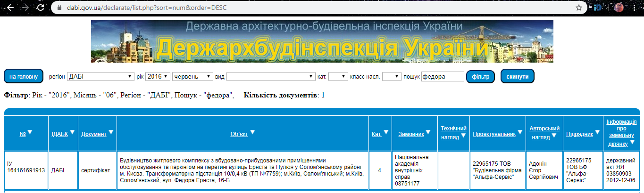
Task: Click the browser forward arrow
Action: click(25, 8)
